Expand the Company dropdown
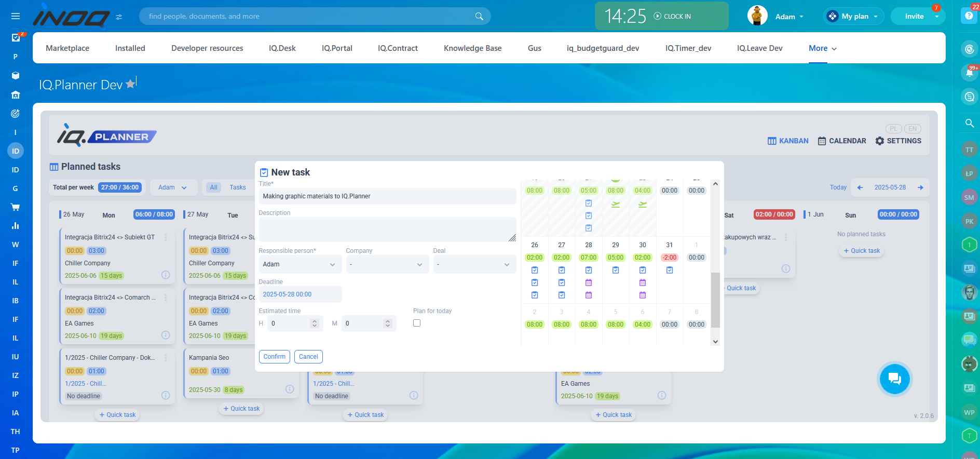 387,264
